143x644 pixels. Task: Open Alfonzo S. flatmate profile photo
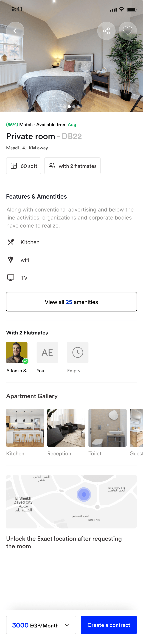click(x=17, y=352)
